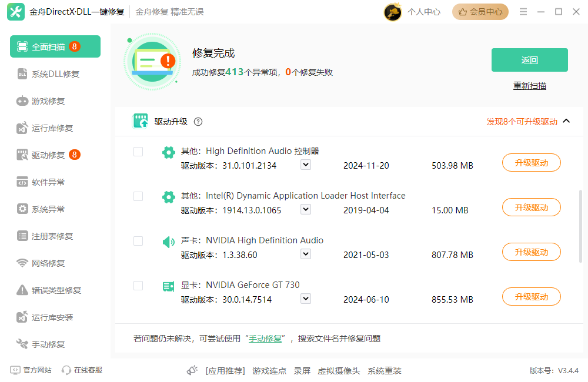Click the 重新扫描 link
588x382 pixels.
pos(529,86)
